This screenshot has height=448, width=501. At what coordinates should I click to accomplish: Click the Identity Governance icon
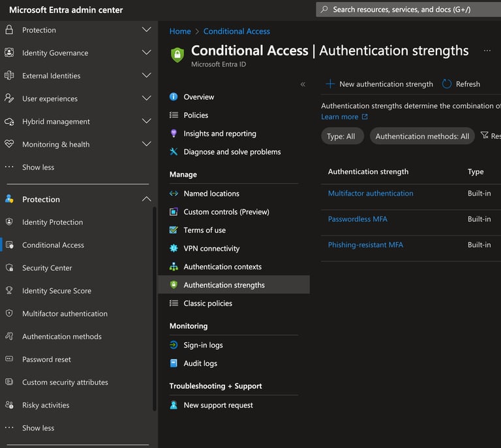tap(9, 53)
